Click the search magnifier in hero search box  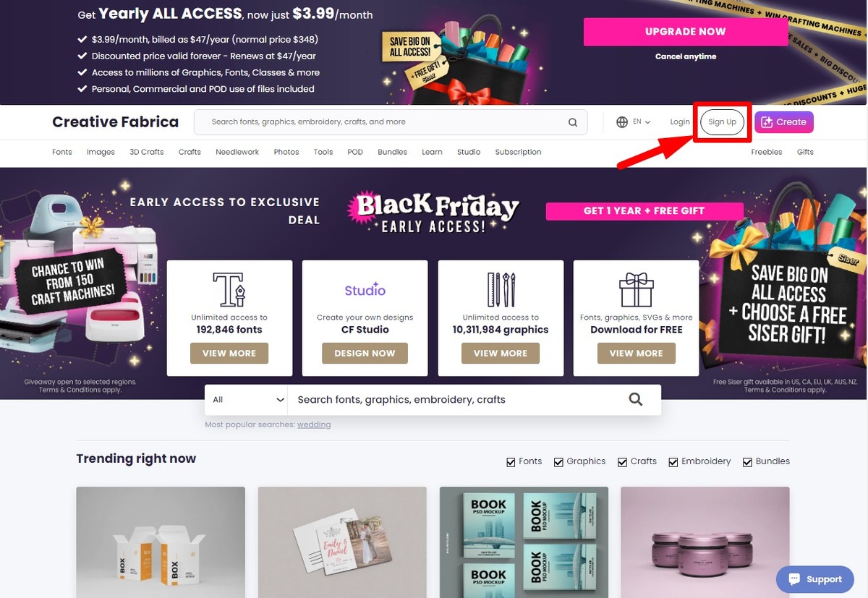click(636, 399)
